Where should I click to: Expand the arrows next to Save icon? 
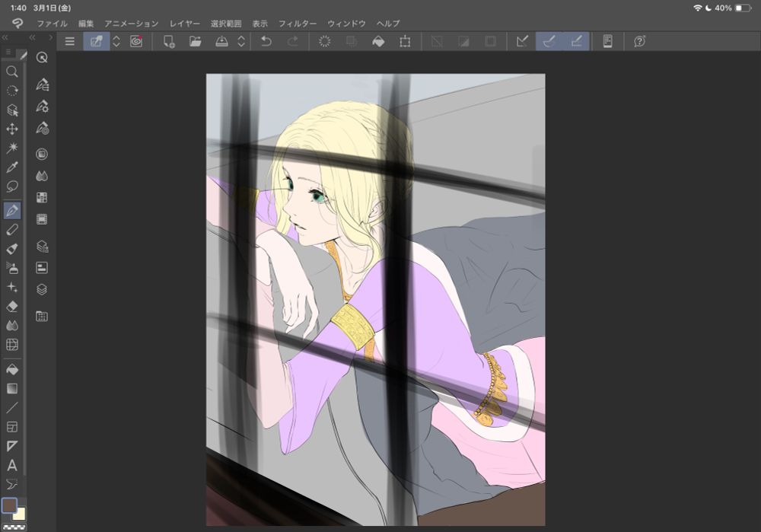(241, 41)
